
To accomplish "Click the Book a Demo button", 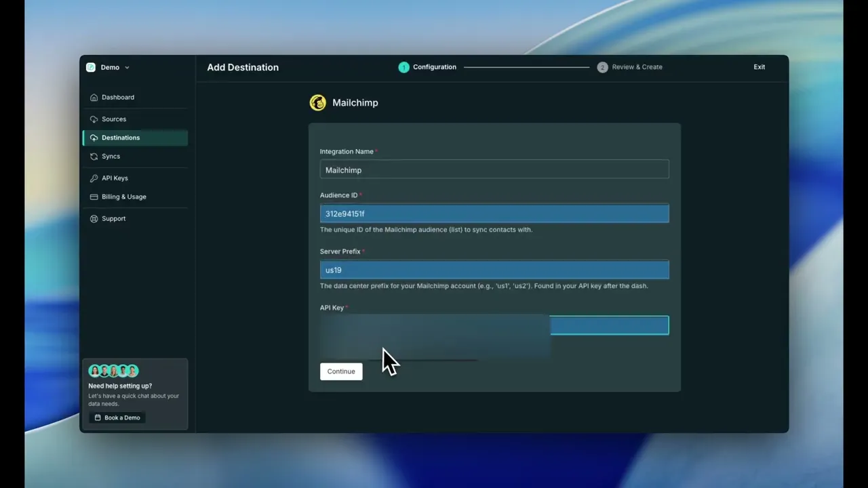I will pos(117,418).
